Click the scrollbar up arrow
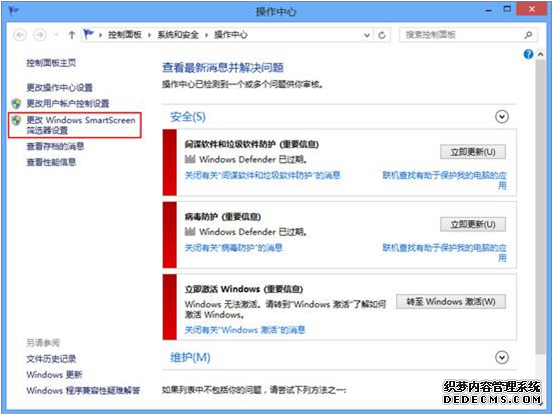 [x=540, y=54]
